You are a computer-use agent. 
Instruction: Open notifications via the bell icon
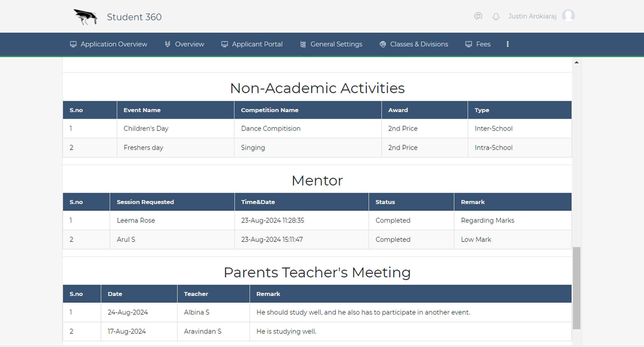[496, 16]
